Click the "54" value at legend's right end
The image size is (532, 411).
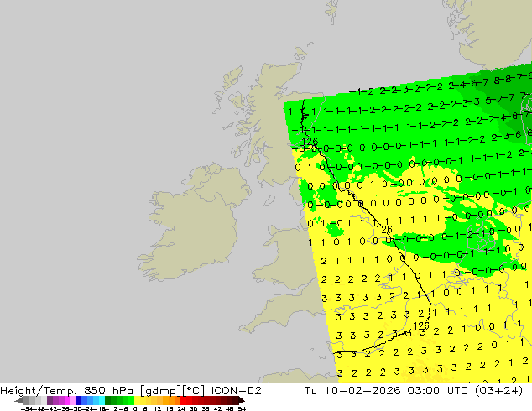click(x=242, y=409)
